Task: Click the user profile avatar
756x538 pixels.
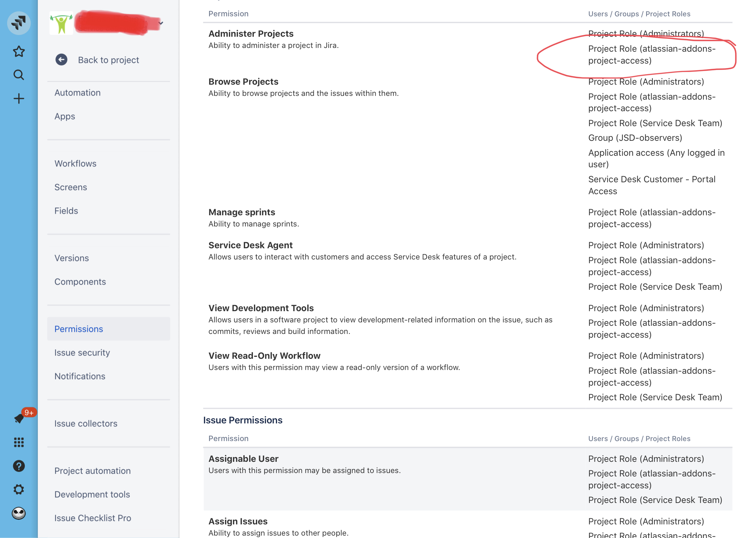Action: click(19, 513)
